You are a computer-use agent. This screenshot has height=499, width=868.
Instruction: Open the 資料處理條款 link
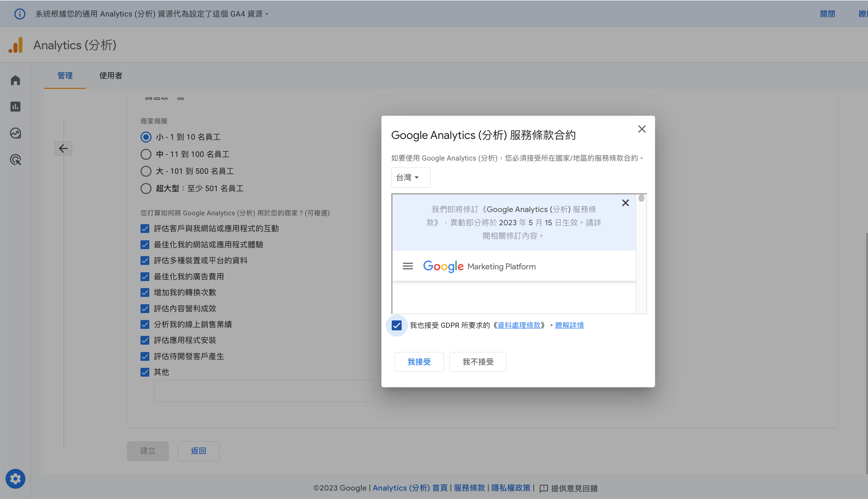point(519,325)
